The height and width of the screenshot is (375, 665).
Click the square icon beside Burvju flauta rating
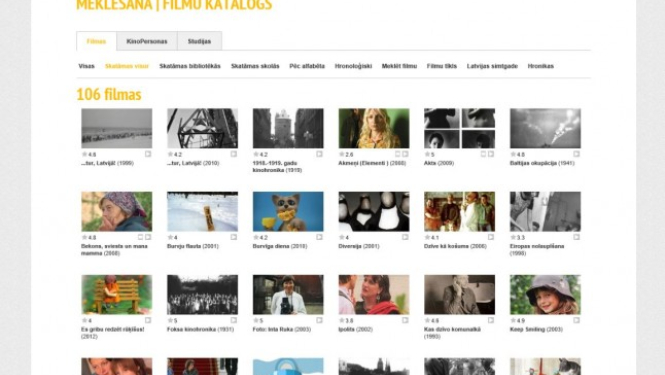pos(234,237)
